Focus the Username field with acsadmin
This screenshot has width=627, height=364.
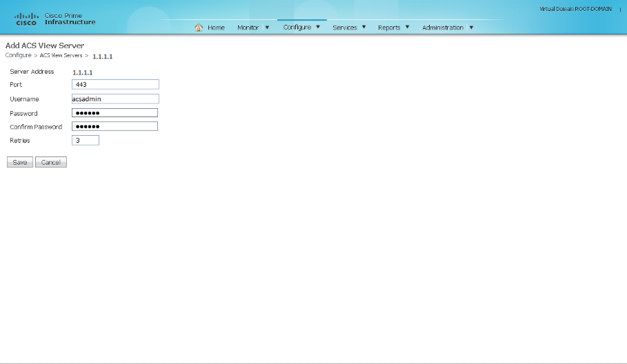coord(115,99)
